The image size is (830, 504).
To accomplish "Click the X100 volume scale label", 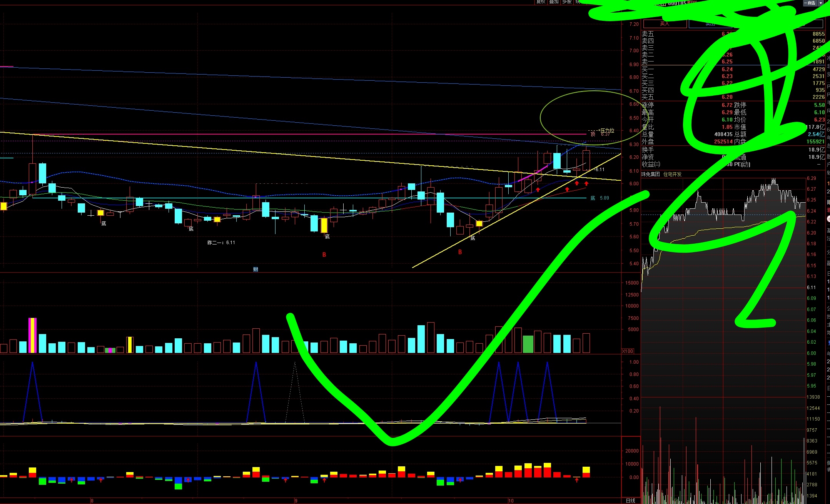I will coord(628,351).
